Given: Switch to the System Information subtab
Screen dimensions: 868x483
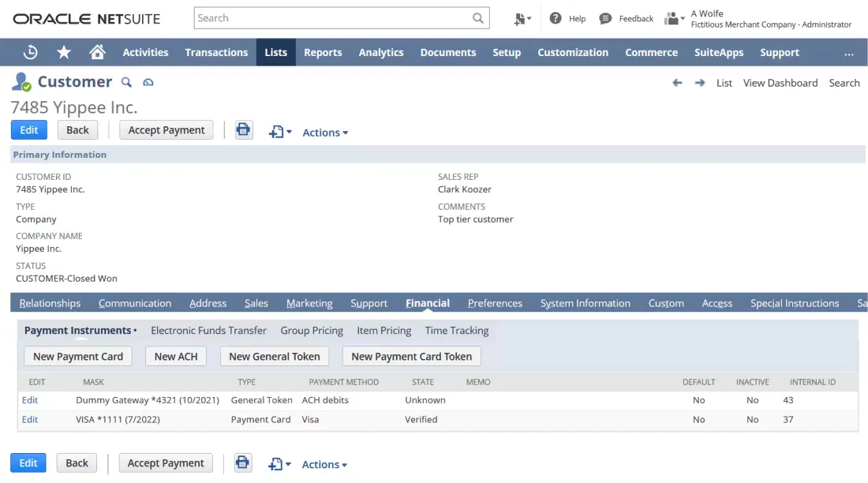Looking at the screenshot, I should tap(586, 303).
